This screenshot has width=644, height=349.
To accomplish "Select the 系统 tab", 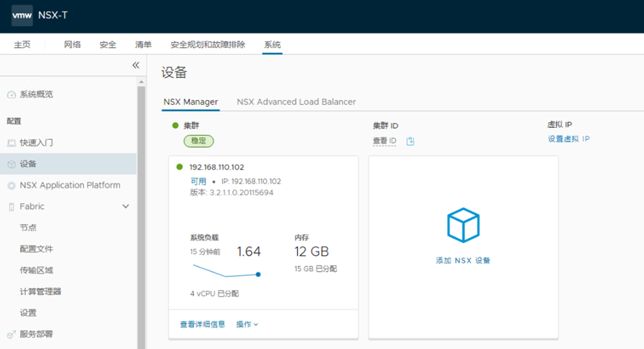I will [272, 44].
